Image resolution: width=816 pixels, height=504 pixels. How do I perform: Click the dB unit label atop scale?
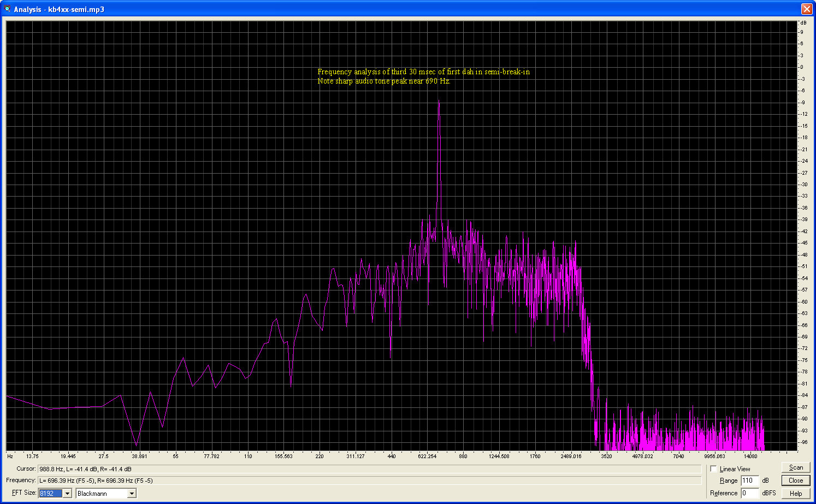click(x=803, y=22)
